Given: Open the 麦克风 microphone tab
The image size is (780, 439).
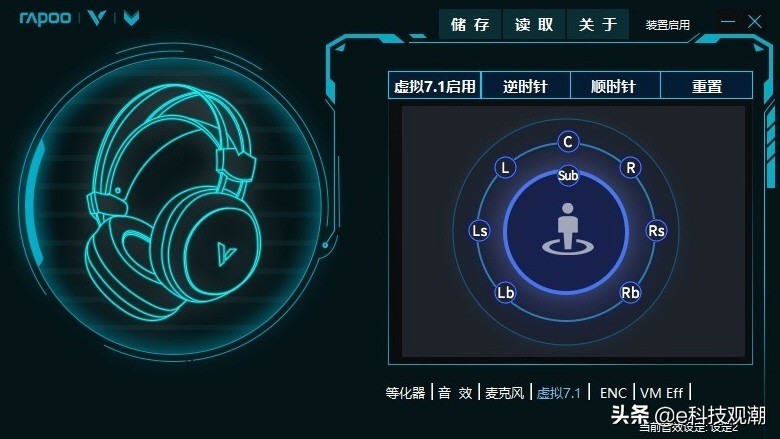Looking at the screenshot, I should [504, 393].
